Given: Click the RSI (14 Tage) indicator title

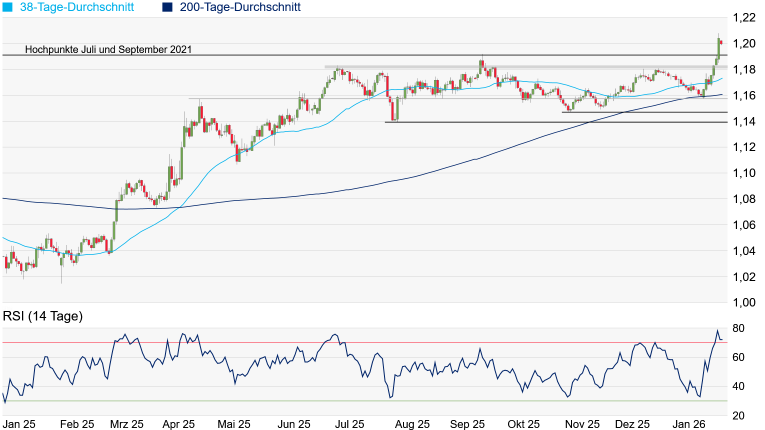Looking at the screenshot, I should click(x=43, y=317).
